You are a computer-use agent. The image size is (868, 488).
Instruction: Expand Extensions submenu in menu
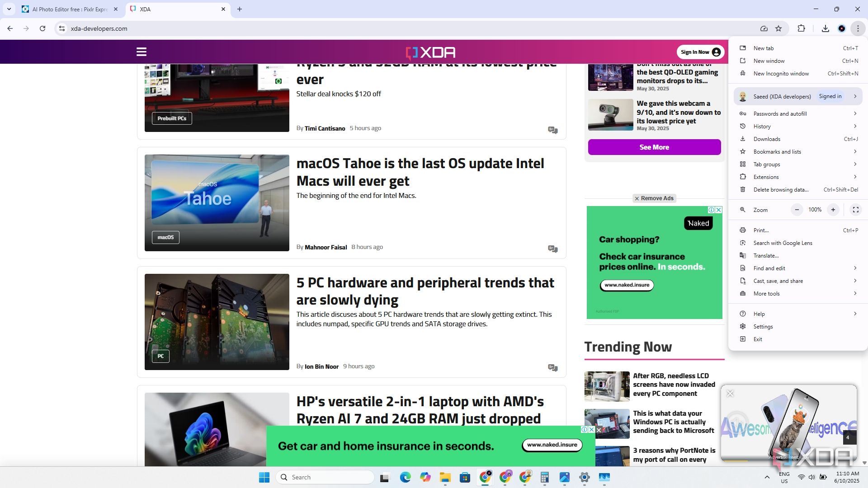798,177
